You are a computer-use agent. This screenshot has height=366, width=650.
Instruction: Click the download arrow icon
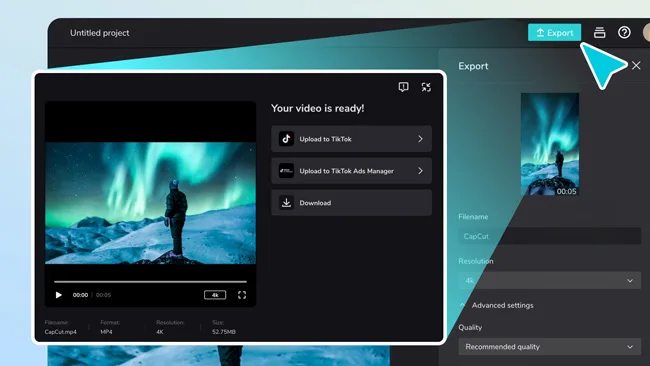tap(286, 203)
